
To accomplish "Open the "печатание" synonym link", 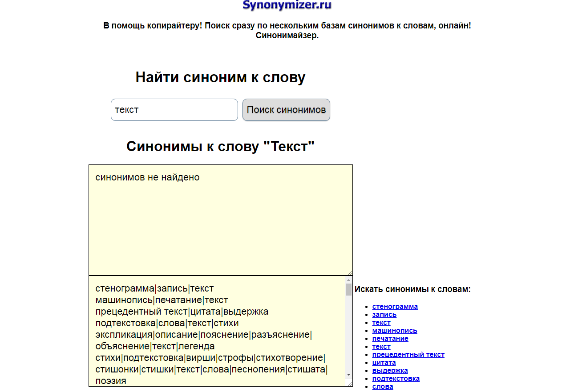I will click(x=390, y=338).
